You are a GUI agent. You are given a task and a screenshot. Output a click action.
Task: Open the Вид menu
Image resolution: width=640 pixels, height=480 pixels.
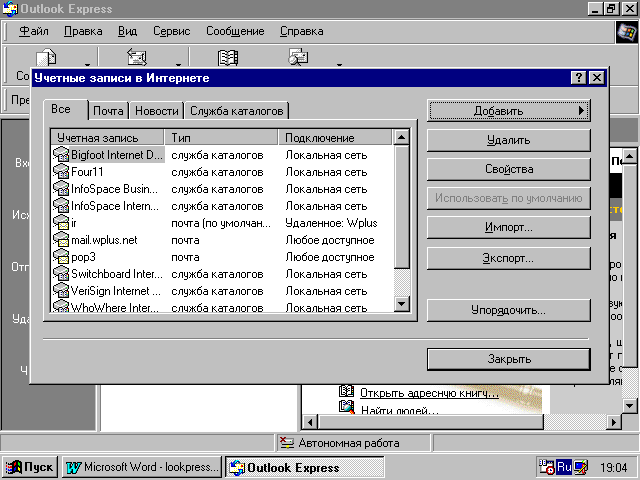point(127,31)
